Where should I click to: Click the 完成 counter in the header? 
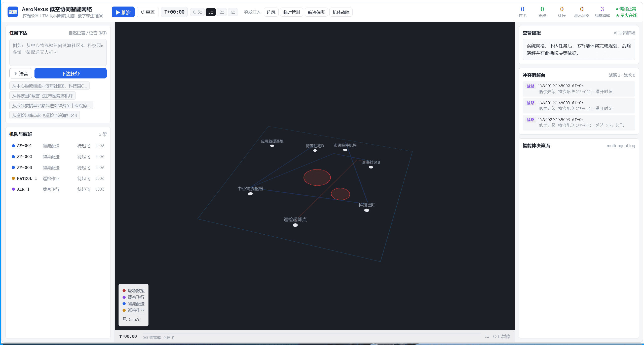[x=542, y=12]
